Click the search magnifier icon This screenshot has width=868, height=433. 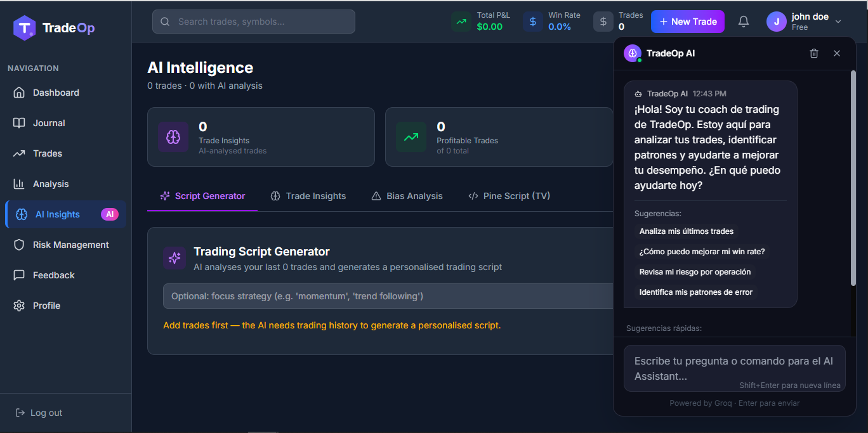tap(165, 22)
